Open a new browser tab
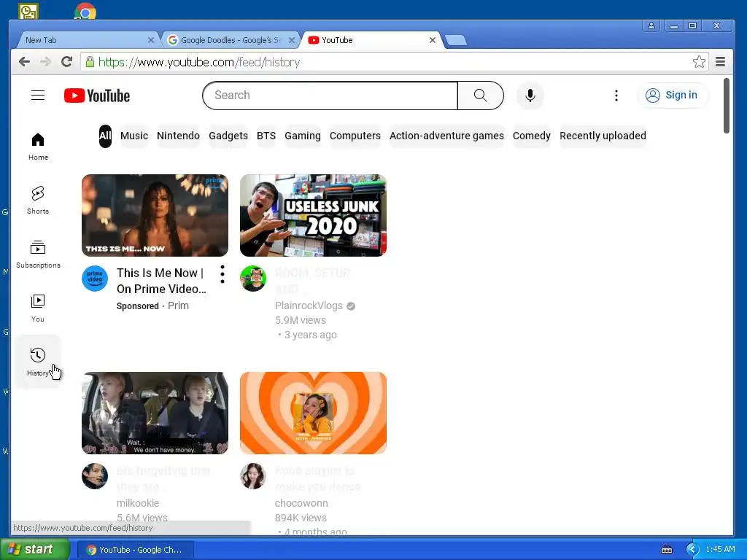This screenshot has width=747, height=560. click(456, 41)
